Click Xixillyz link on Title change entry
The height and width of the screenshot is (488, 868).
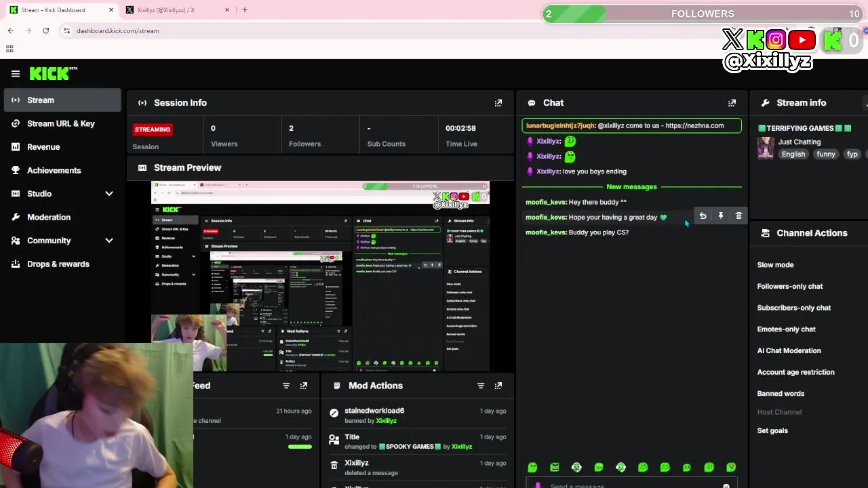pos(462,447)
